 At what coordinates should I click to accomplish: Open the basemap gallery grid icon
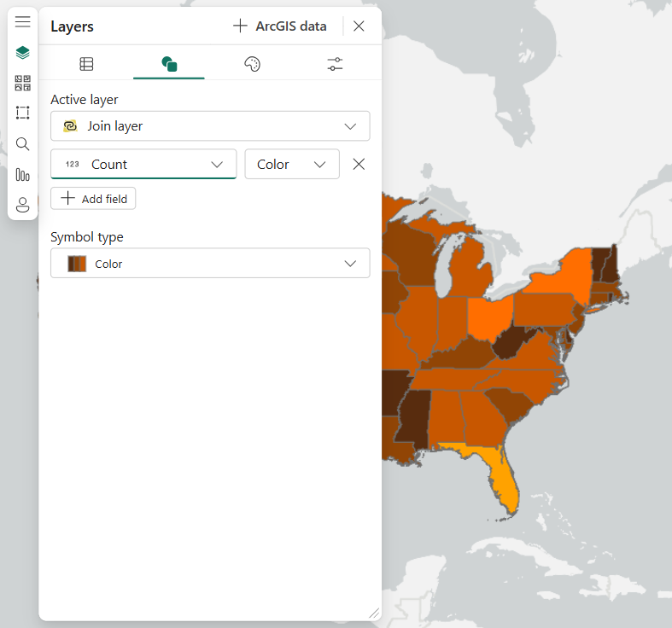(x=23, y=83)
